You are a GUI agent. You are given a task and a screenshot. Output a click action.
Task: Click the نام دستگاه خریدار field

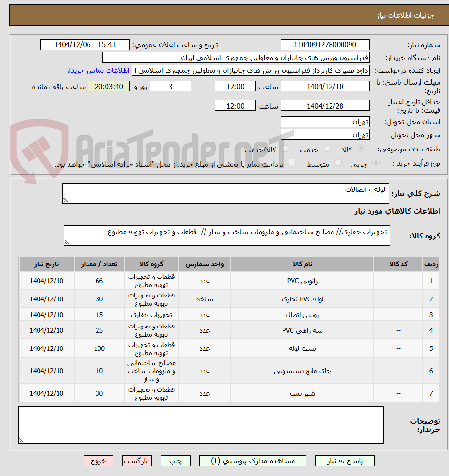click(236, 58)
